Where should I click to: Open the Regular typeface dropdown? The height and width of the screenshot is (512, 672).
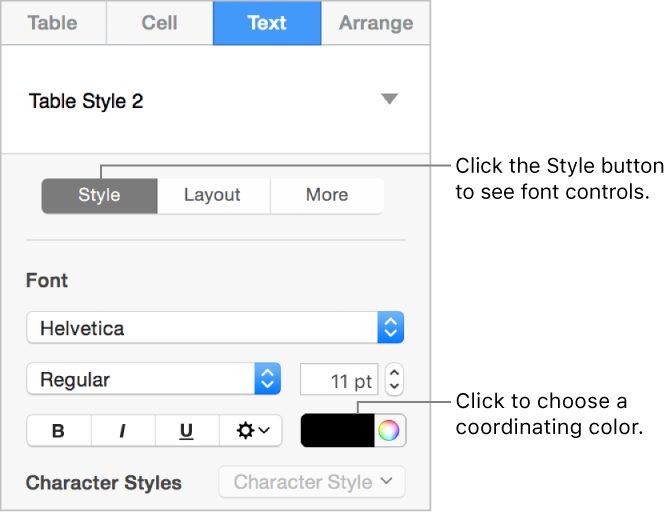pos(153,379)
